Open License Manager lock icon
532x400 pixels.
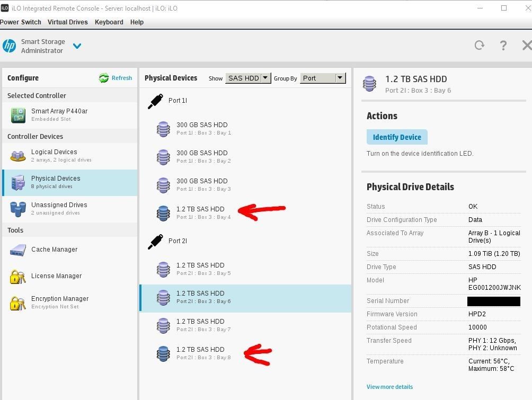[17, 277]
